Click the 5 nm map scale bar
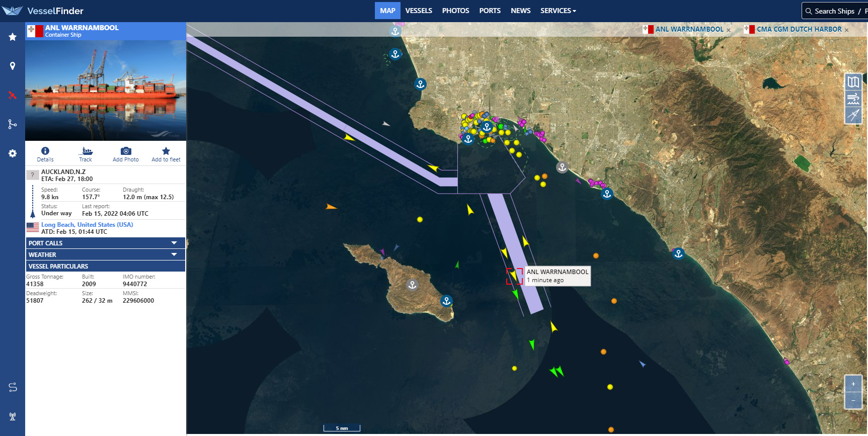 342,428
